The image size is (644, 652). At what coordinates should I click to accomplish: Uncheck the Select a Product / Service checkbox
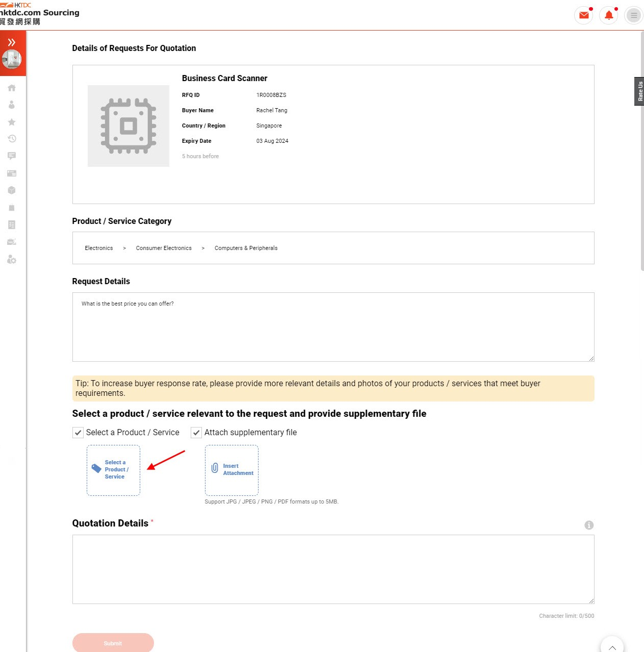pos(78,433)
